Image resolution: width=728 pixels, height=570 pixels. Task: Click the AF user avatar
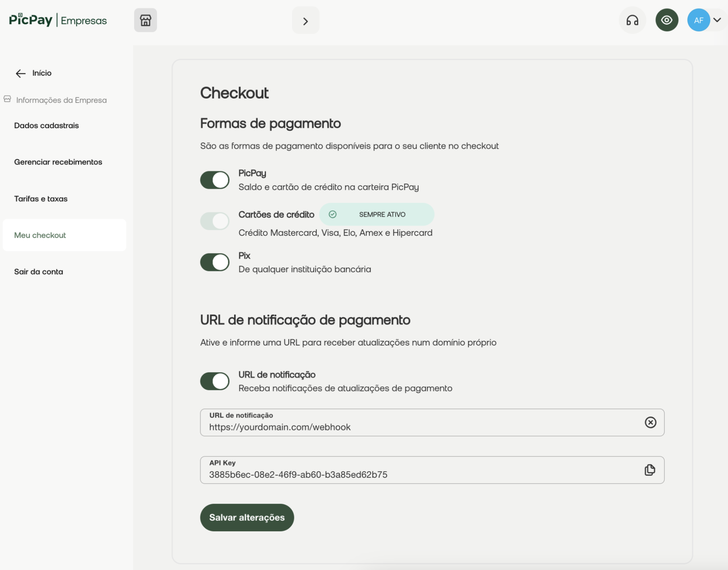point(698,20)
